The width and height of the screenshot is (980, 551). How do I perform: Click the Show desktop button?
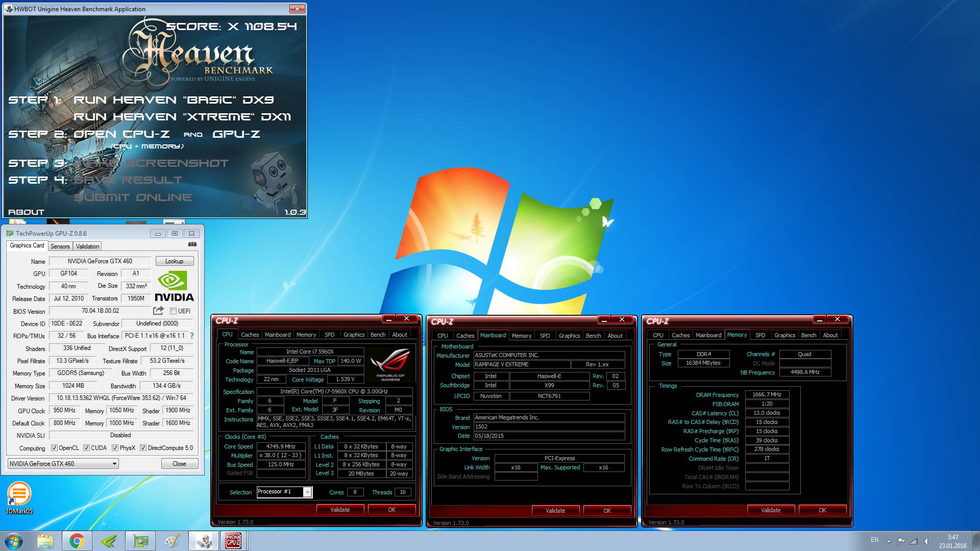(x=976, y=541)
